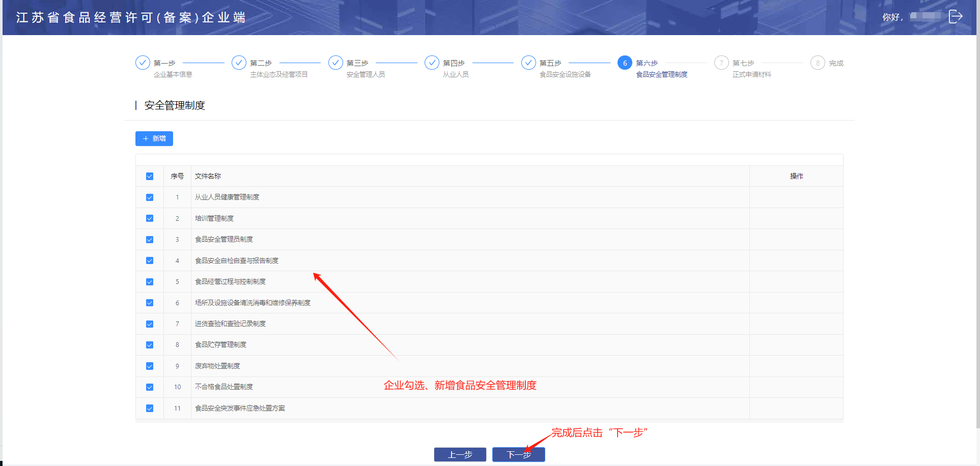Click the step 7 numbered circle

coord(721,63)
